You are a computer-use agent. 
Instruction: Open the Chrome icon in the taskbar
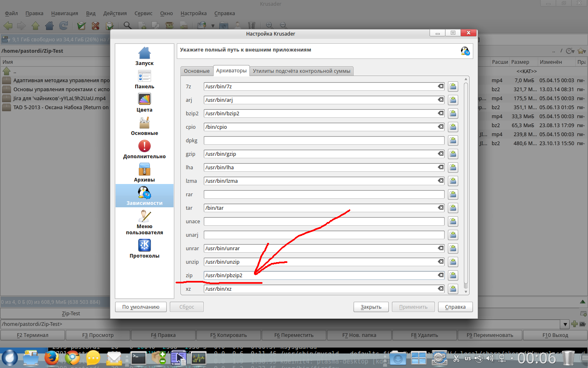(x=72, y=358)
